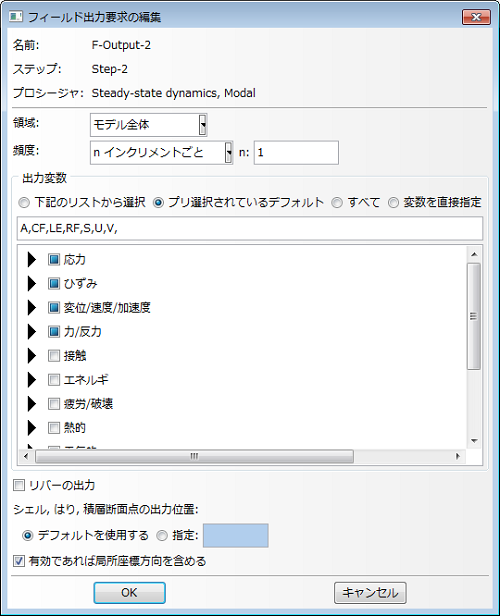The width and height of the screenshot is (500, 616).
Task: Toggle the 力/反力 checkbox
Action: (x=54, y=332)
